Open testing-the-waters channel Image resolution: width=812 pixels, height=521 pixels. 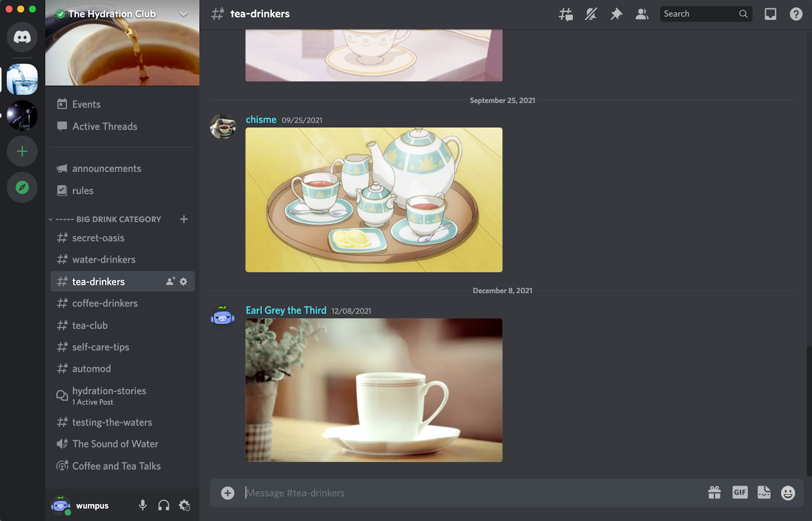coord(122,423)
